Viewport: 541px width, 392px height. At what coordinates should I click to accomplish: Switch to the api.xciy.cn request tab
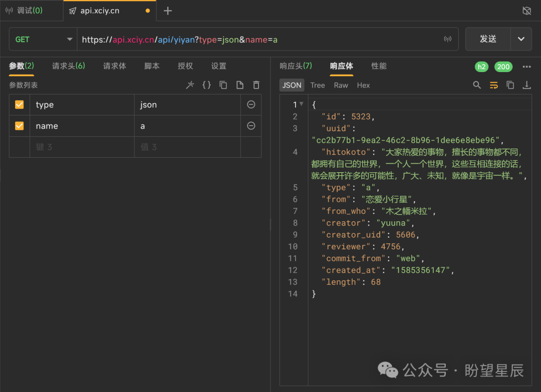pos(110,11)
